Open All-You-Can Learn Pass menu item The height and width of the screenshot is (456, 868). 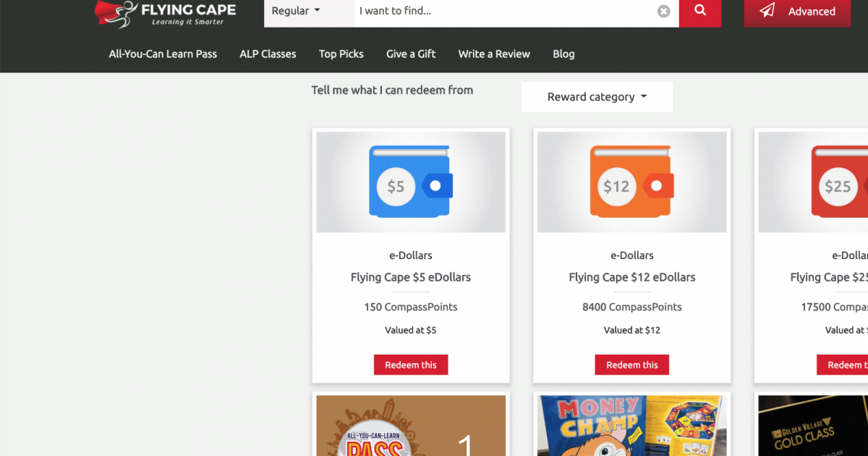163,54
